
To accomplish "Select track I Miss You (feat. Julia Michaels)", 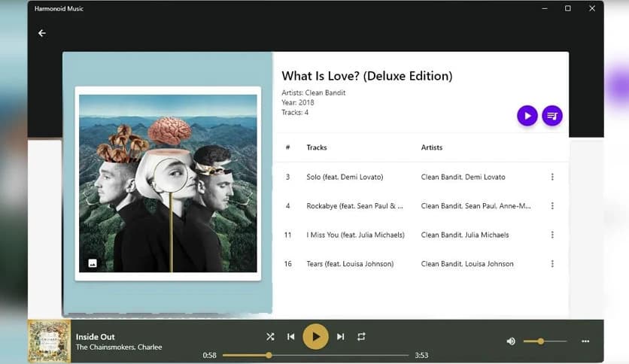I will pos(355,235).
